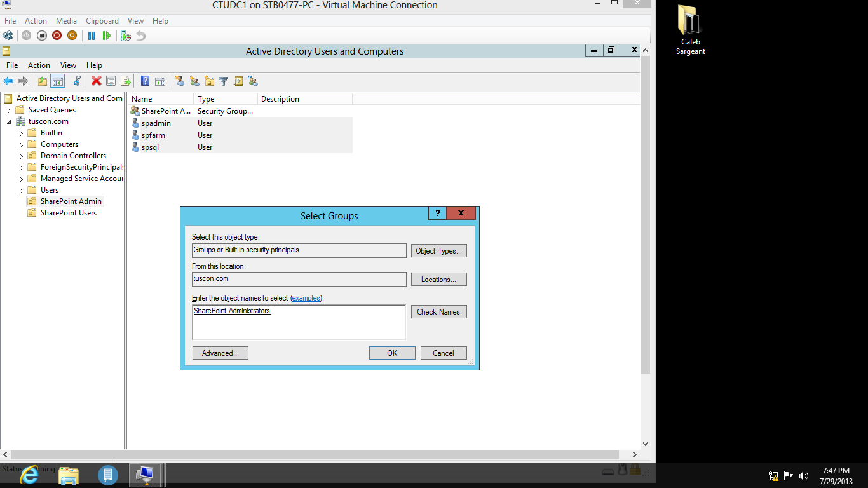Click the Check Names button
Viewport: 868px width, 488px height.
439,312
